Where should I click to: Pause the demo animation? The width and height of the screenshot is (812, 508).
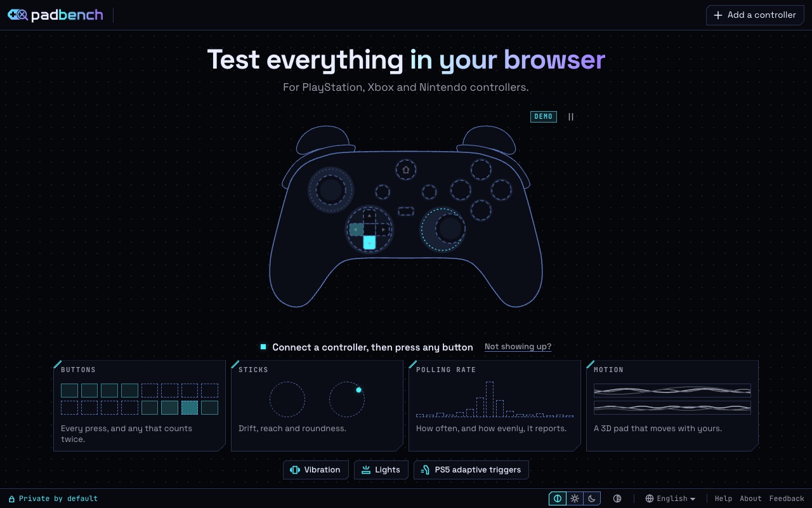click(x=571, y=117)
